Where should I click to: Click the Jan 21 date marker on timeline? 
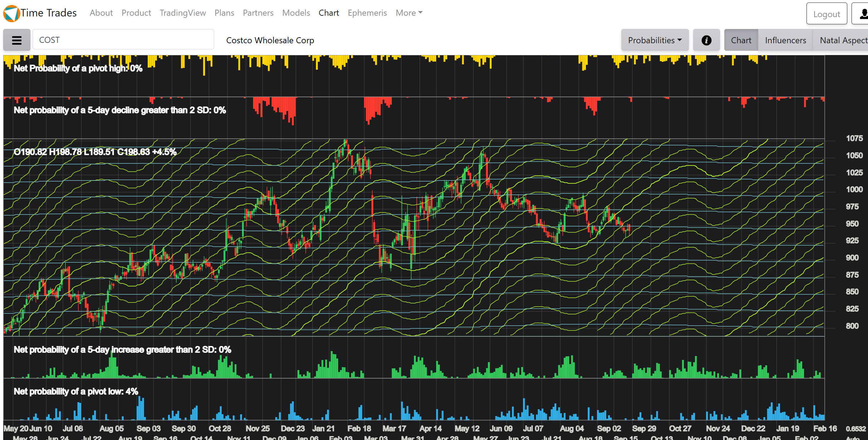coord(323,428)
